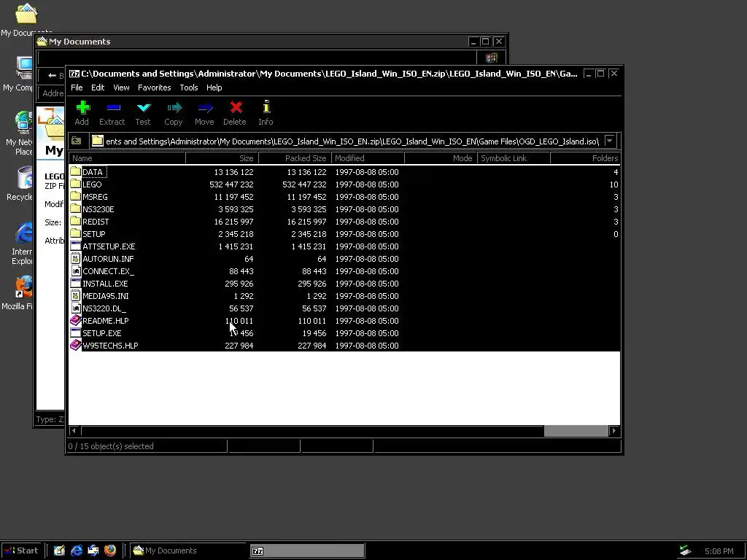This screenshot has height=560, width=747.
Task: Open the View menu
Action: pyautogui.click(x=121, y=87)
